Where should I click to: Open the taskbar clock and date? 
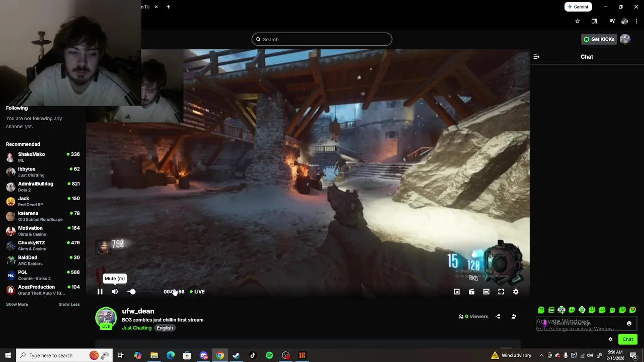coord(615,355)
